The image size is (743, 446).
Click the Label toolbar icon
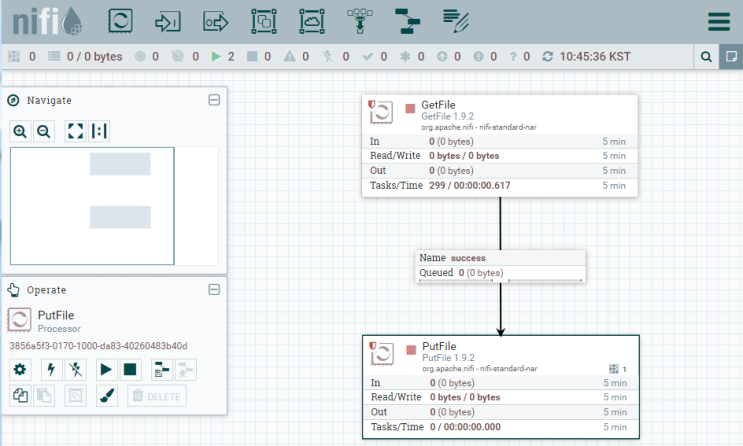[x=456, y=21]
